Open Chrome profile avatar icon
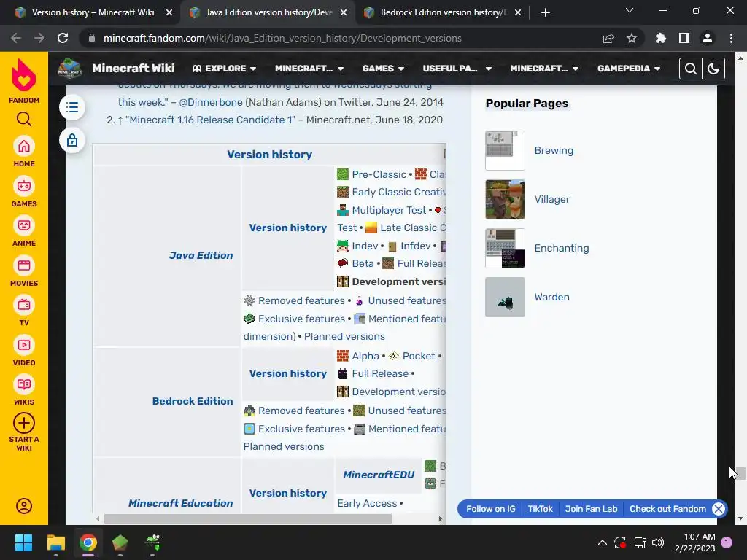Viewport: 747px width, 560px height. 708,38
